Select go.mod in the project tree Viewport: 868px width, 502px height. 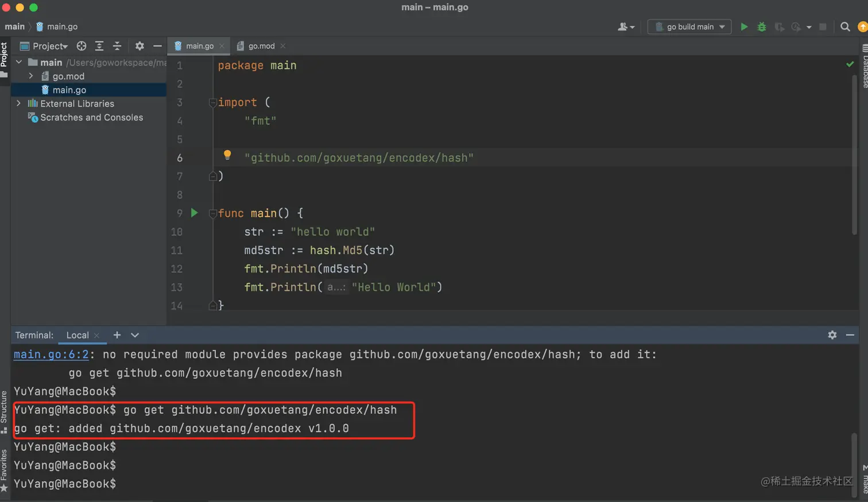(x=68, y=76)
